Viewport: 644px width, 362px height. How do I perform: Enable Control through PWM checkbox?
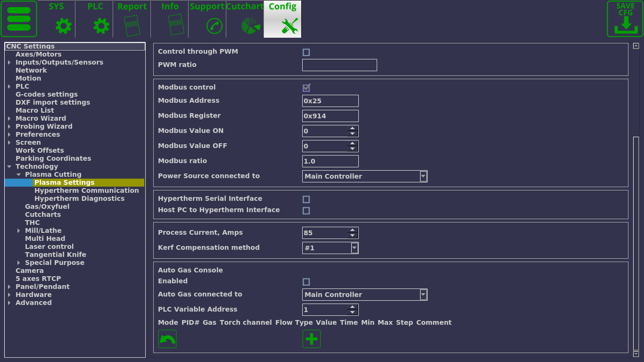click(x=306, y=52)
